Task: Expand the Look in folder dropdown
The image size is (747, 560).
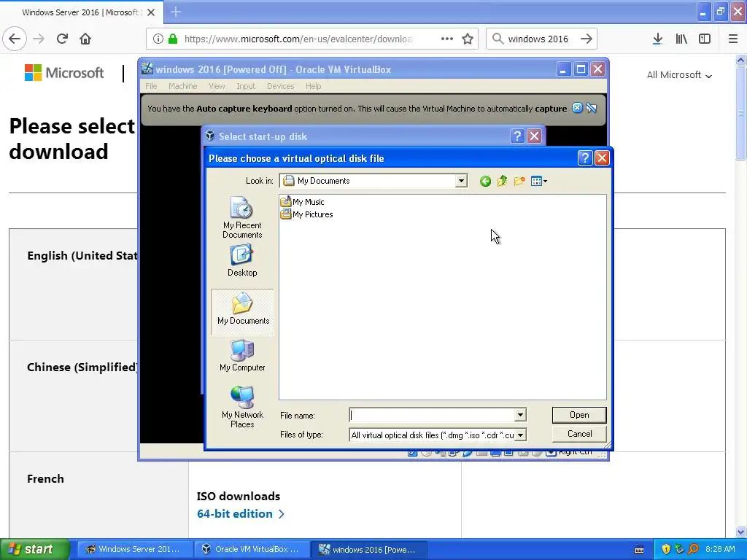Action: point(461,181)
